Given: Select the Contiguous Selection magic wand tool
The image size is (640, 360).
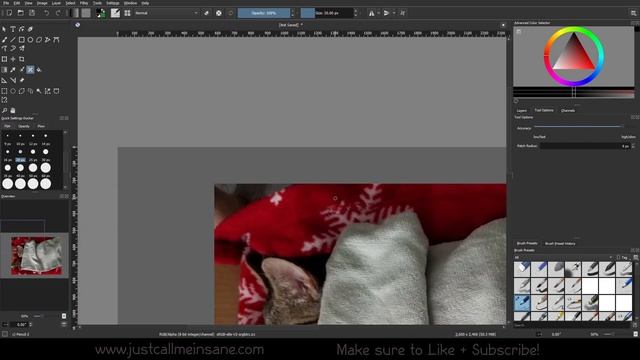Looking at the screenshot, I should (39, 91).
